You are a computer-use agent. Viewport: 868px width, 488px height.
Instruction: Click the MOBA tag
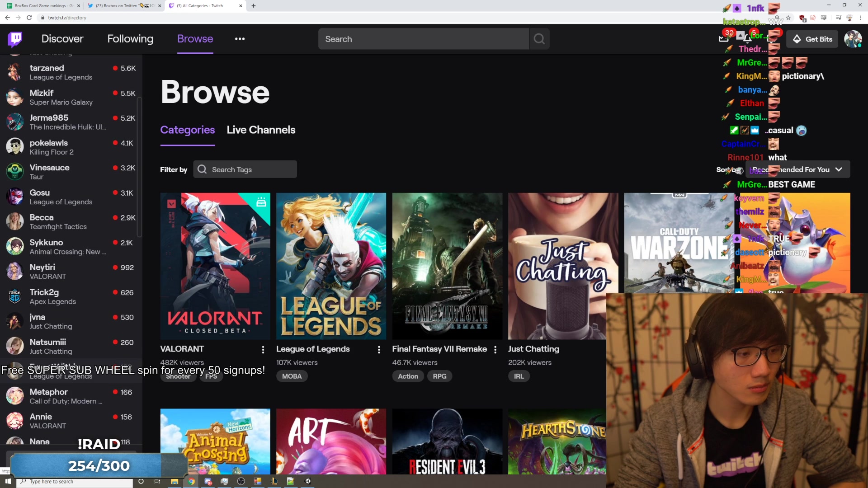pyautogui.click(x=292, y=376)
